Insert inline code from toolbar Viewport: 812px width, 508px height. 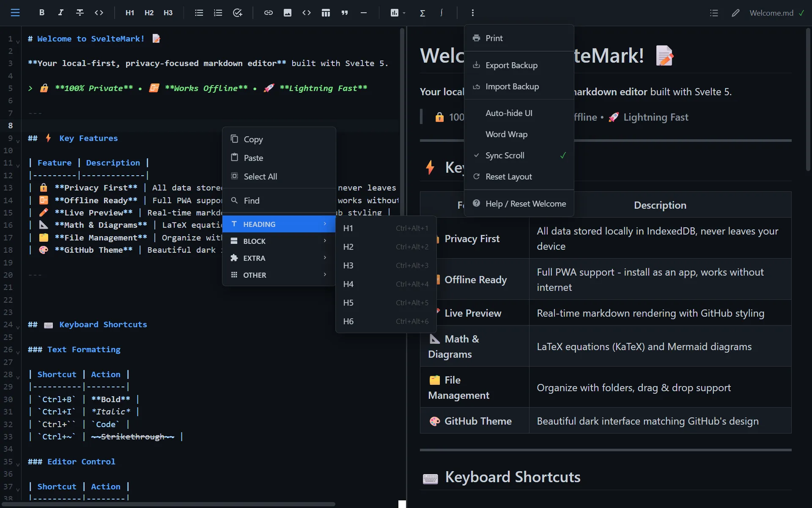99,13
